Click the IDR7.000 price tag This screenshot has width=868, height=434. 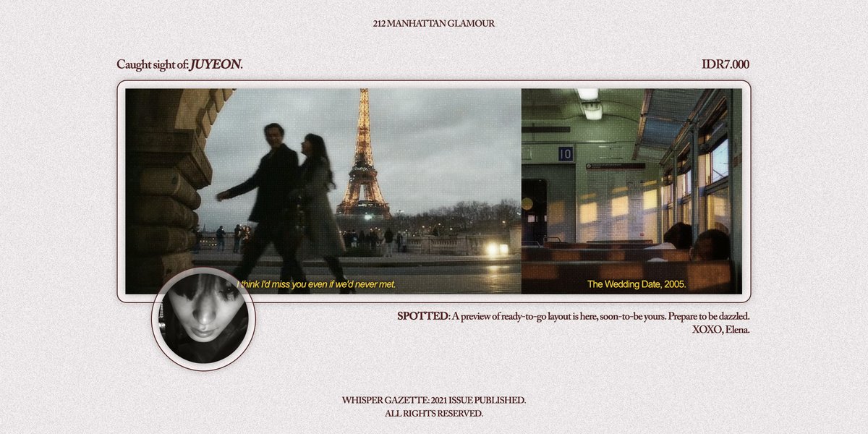(728, 64)
